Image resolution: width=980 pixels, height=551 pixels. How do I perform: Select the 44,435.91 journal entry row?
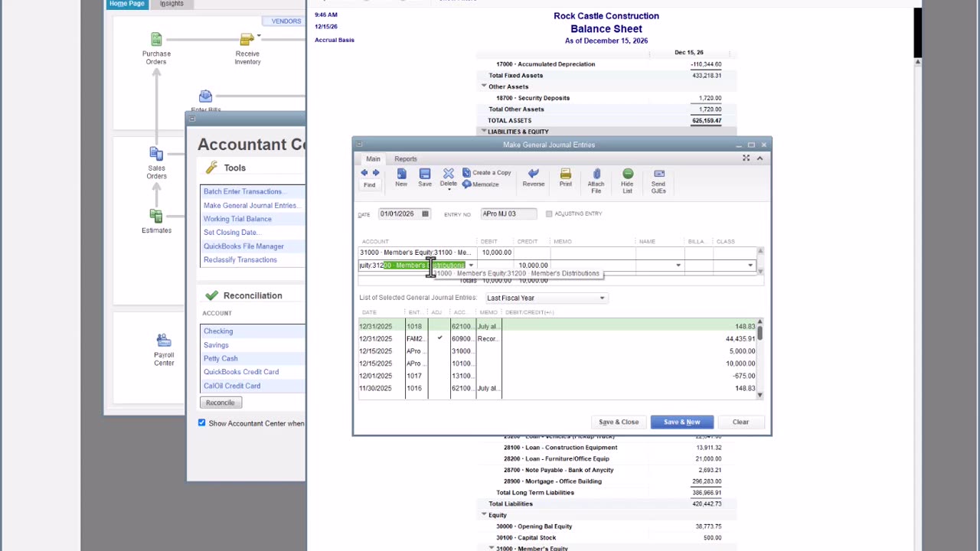(x=557, y=338)
